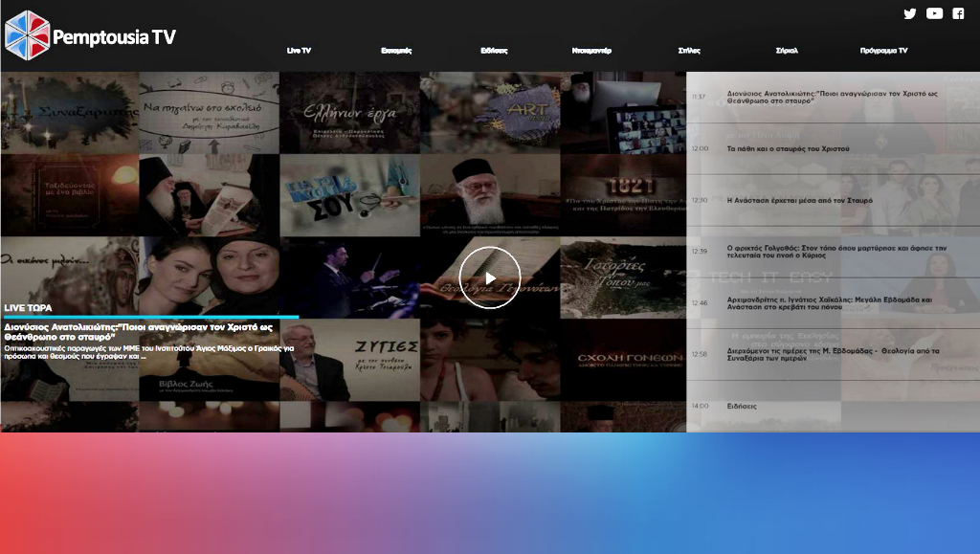The width and height of the screenshot is (980, 554).
Task: Open the Ντοκιμαντέρ menu item
Action: click(591, 51)
